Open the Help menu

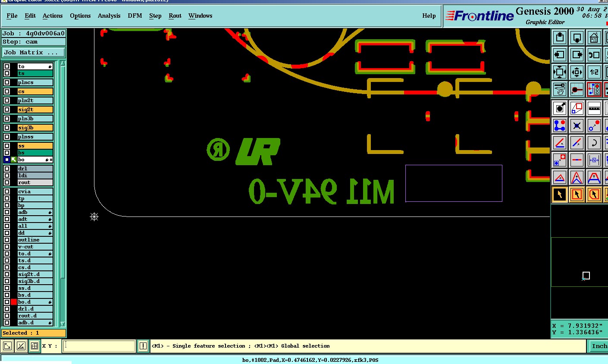[x=429, y=16]
